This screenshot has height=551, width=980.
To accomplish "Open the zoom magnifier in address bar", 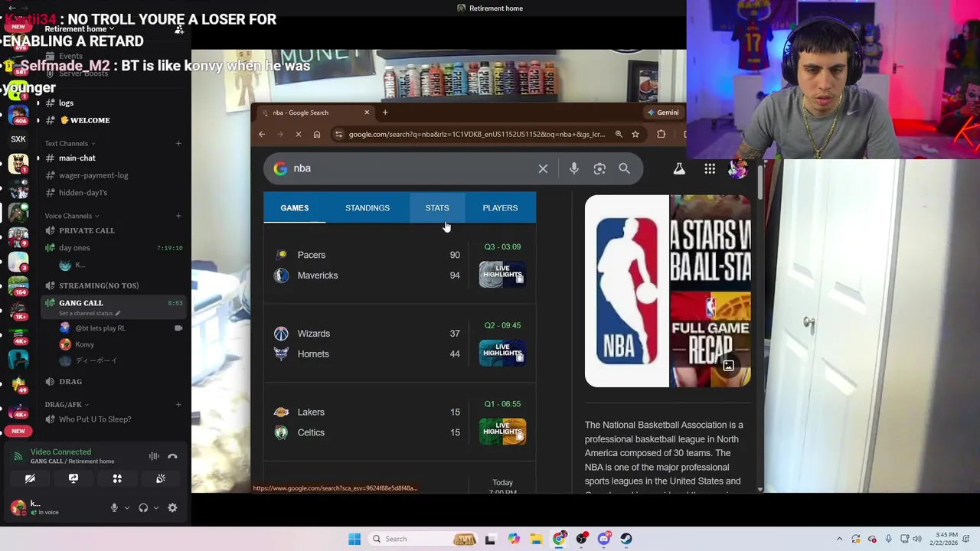I will (x=619, y=134).
